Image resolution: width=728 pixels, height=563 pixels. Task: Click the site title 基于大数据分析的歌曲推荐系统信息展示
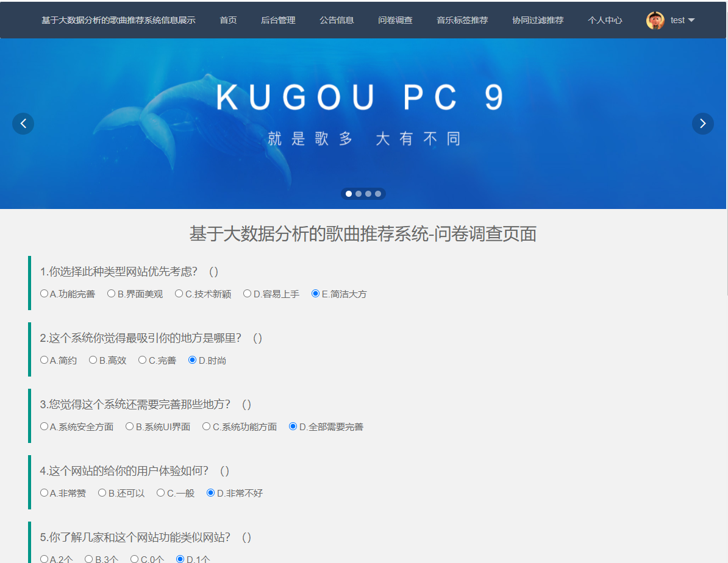point(118,20)
